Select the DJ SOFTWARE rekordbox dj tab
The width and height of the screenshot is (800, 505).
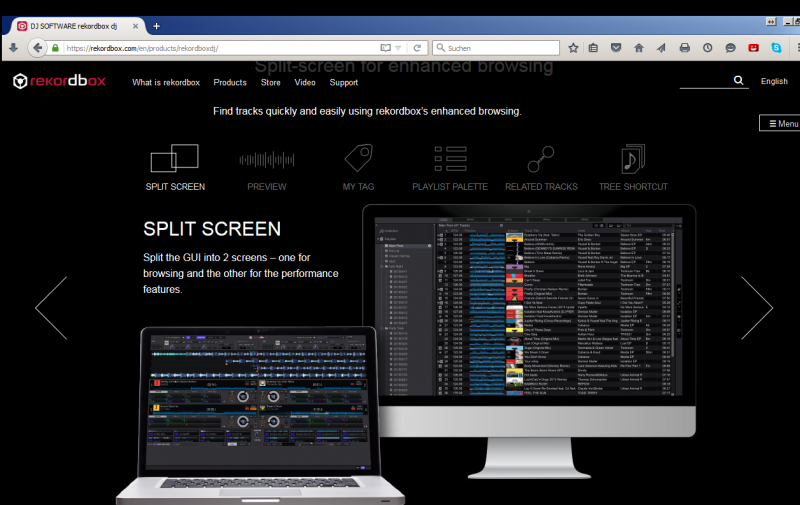(x=74, y=26)
